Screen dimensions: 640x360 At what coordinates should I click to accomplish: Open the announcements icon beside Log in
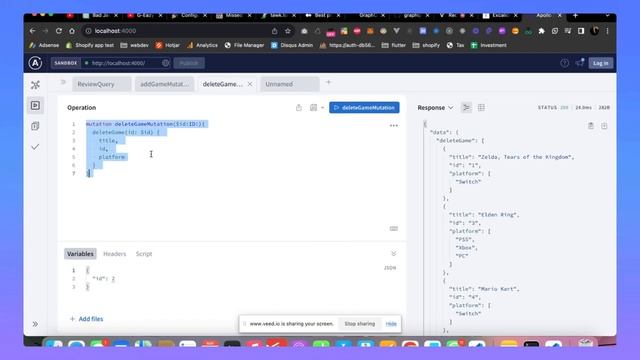click(580, 63)
